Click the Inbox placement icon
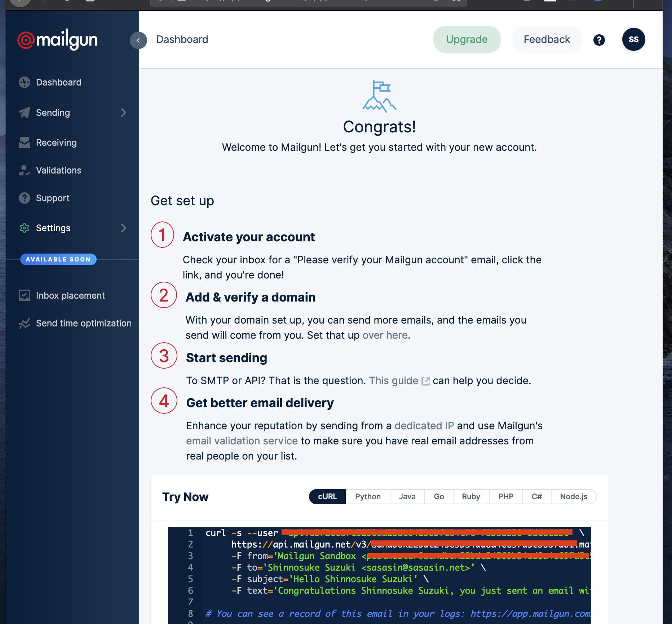 point(25,295)
